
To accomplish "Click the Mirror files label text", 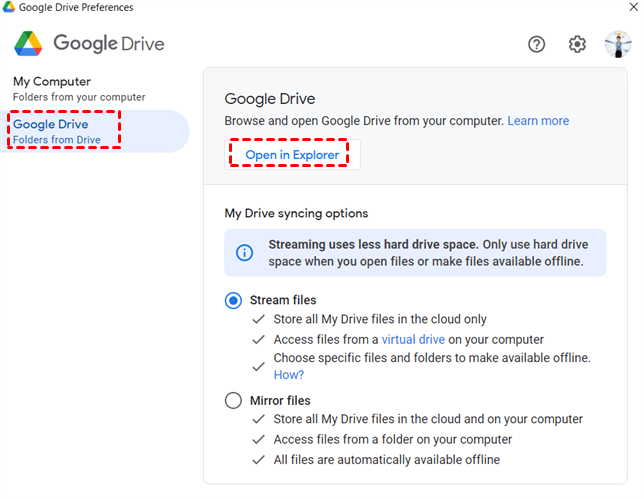I will (280, 400).
